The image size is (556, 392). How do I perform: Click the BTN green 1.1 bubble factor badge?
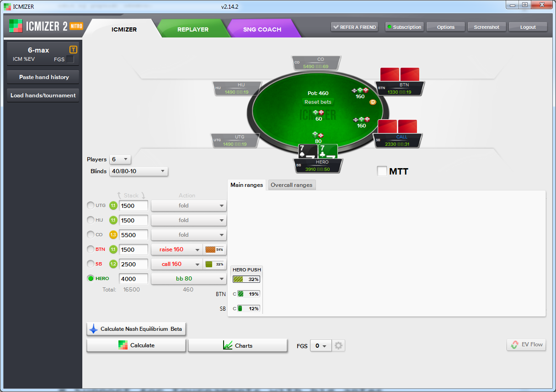point(113,249)
